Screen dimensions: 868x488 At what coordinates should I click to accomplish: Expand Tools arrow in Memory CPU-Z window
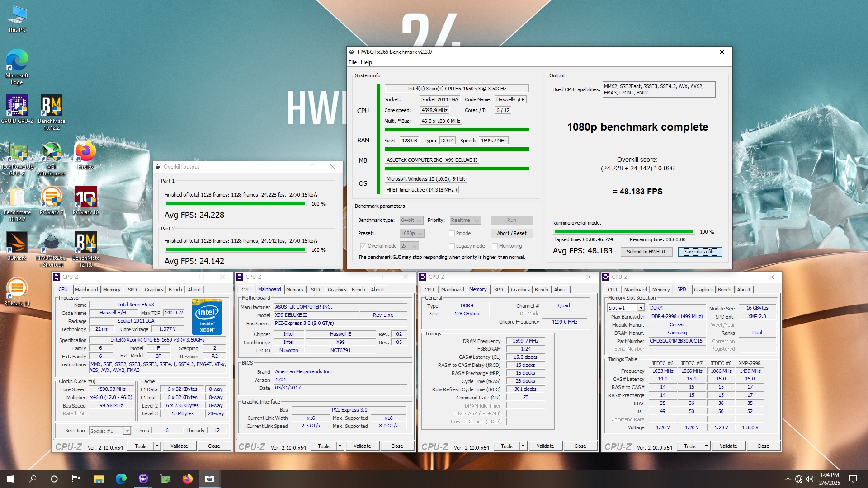coord(523,446)
